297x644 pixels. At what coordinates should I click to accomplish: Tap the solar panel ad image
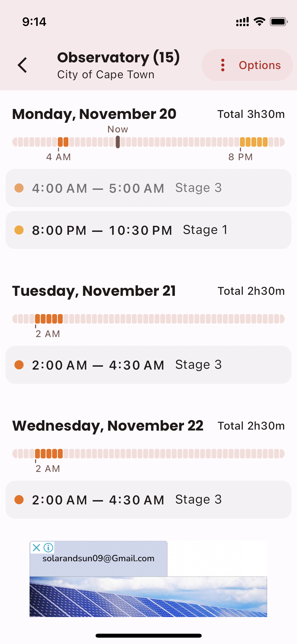(x=148, y=597)
